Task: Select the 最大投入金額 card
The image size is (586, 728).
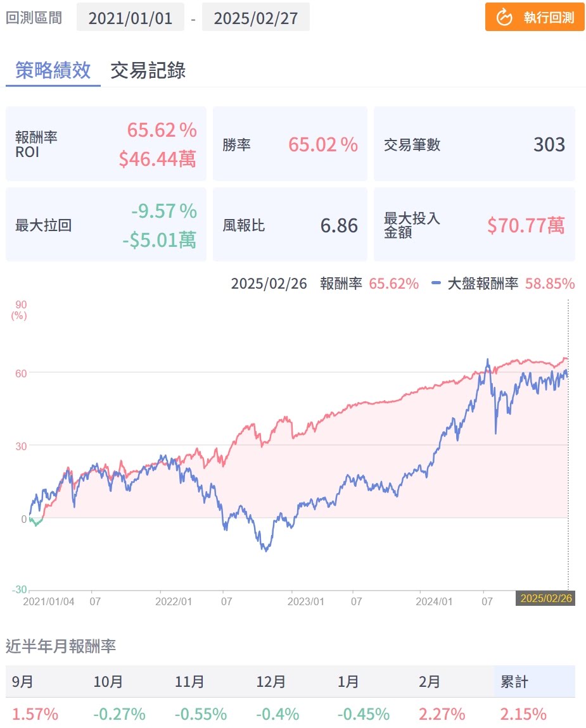Action: (474, 225)
